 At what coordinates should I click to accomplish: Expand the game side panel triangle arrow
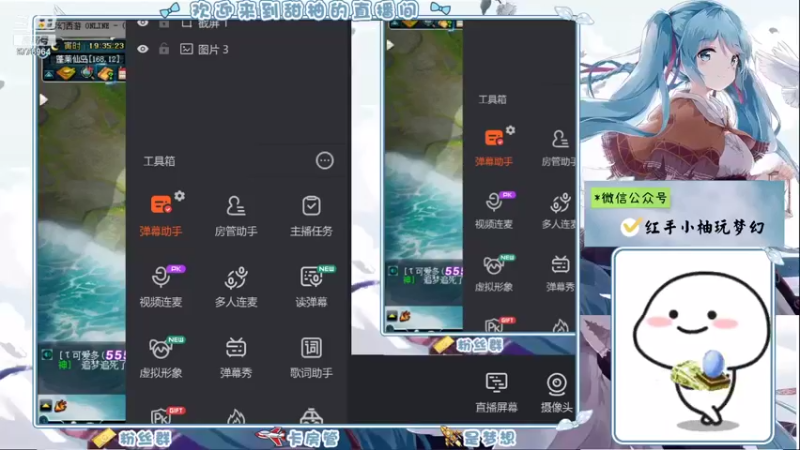click(44, 99)
